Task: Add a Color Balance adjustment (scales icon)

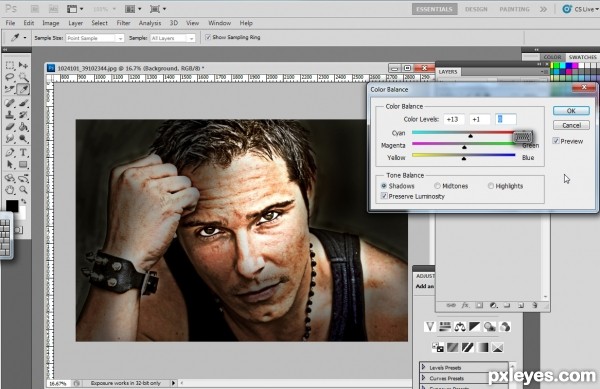Action: (460, 326)
